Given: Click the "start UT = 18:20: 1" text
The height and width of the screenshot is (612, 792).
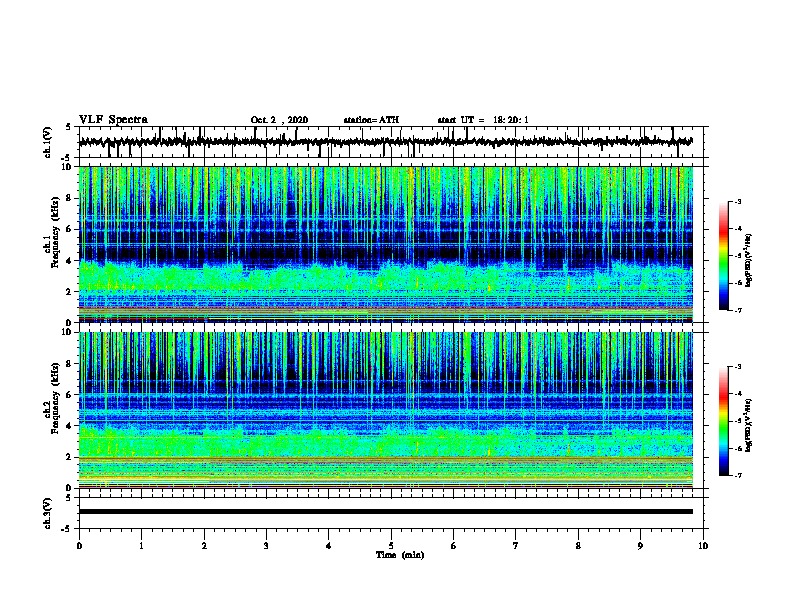Looking at the screenshot, I should tap(483, 120).
